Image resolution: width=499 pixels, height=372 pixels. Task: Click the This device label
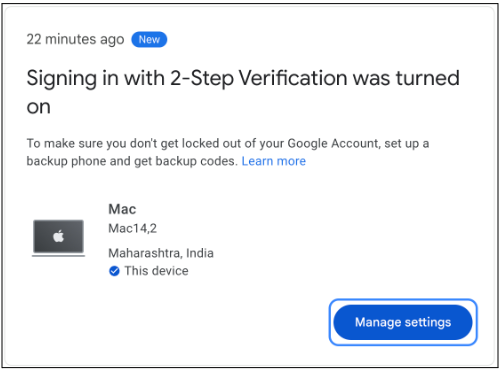[x=156, y=271]
